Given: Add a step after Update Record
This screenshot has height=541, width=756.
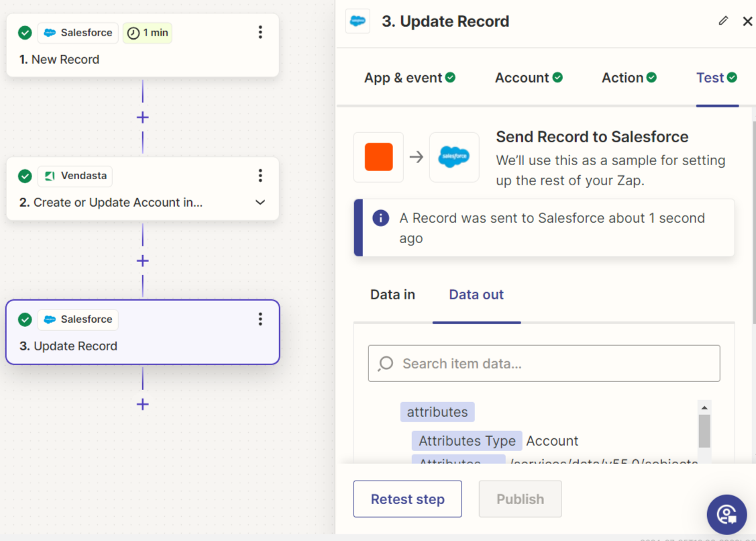Looking at the screenshot, I should pos(143,404).
